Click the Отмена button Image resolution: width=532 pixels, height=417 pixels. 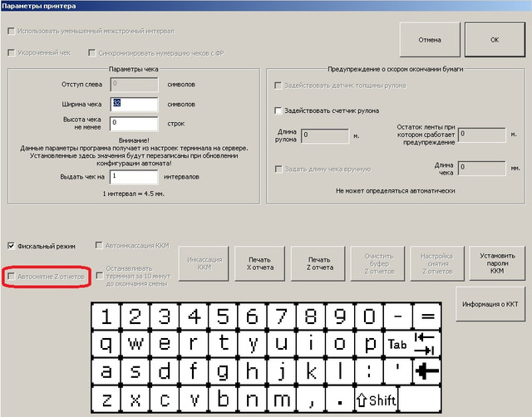point(430,40)
